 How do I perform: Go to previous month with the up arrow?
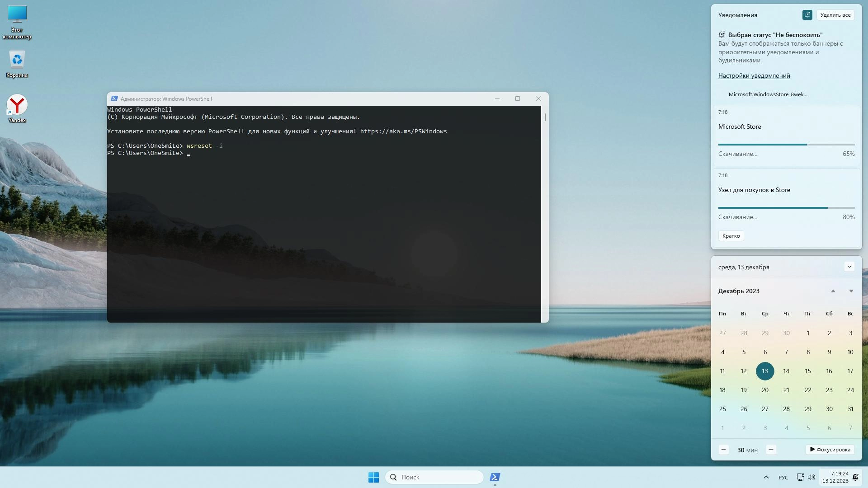pyautogui.click(x=833, y=291)
